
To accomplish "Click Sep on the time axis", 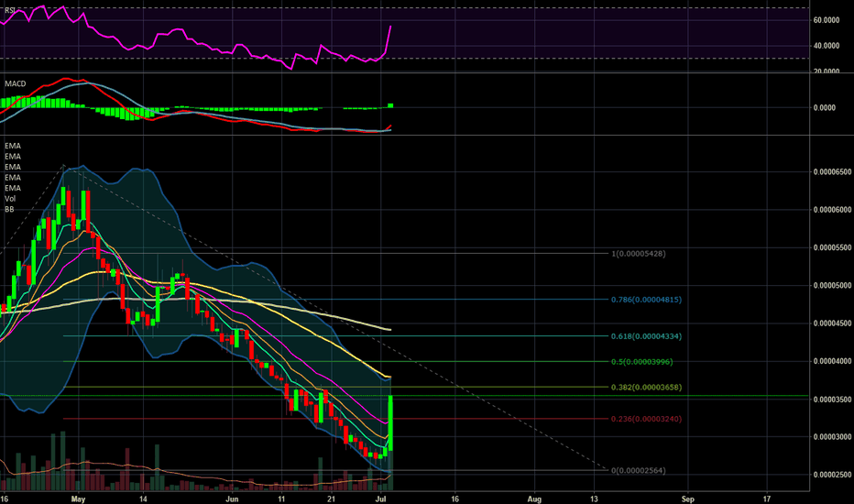I will tap(688, 499).
